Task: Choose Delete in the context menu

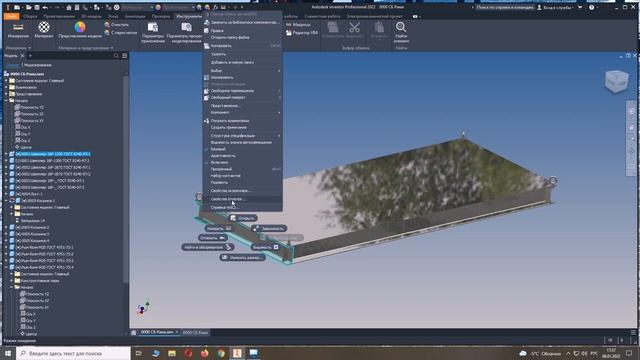Action: point(242,54)
